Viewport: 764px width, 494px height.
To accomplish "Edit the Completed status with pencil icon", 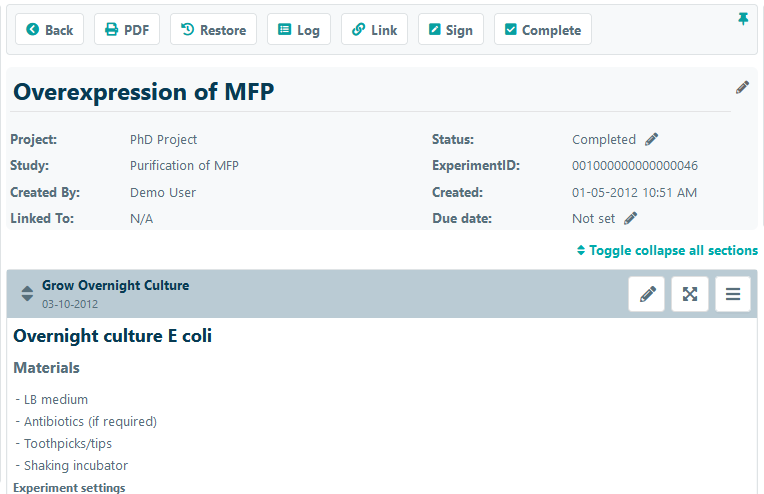I will coord(652,140).
